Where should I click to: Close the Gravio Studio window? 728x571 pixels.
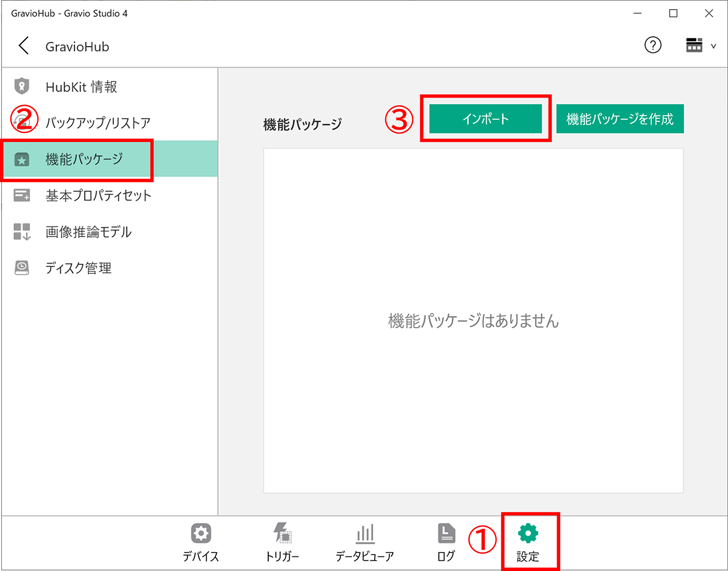point(709,13)
